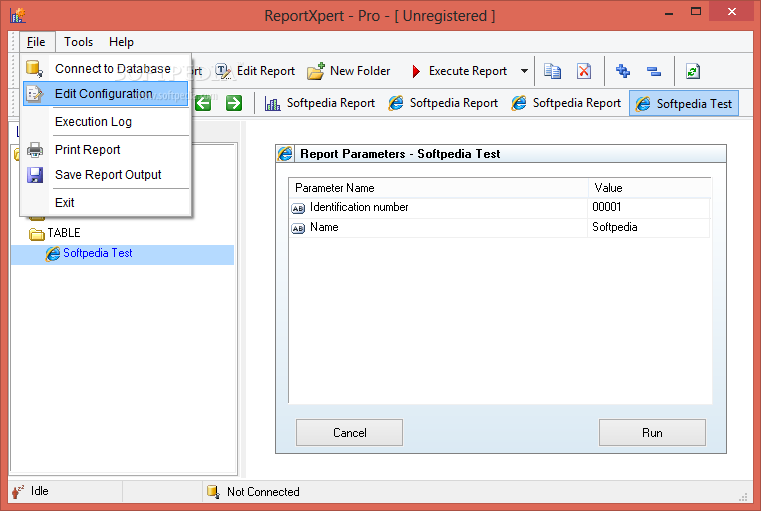Open the Softpedia Report shortcut before Softpedia Test
761x511 pixels.
tap(566, 103)
